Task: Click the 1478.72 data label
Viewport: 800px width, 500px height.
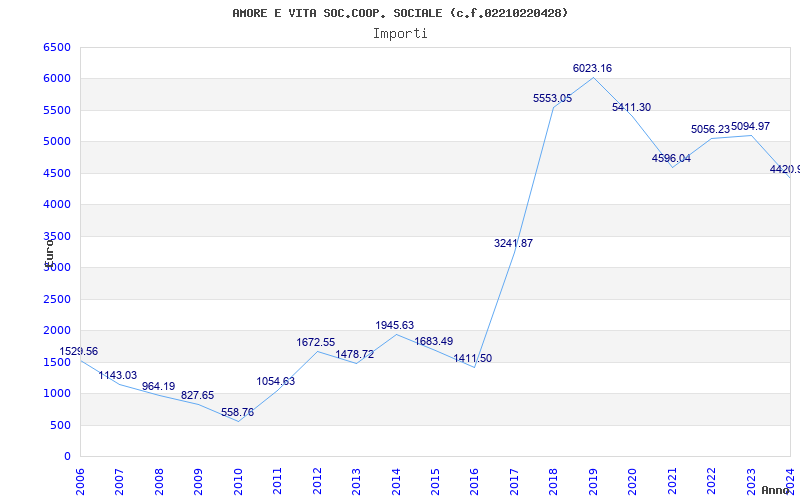Action: coord(355,354)
